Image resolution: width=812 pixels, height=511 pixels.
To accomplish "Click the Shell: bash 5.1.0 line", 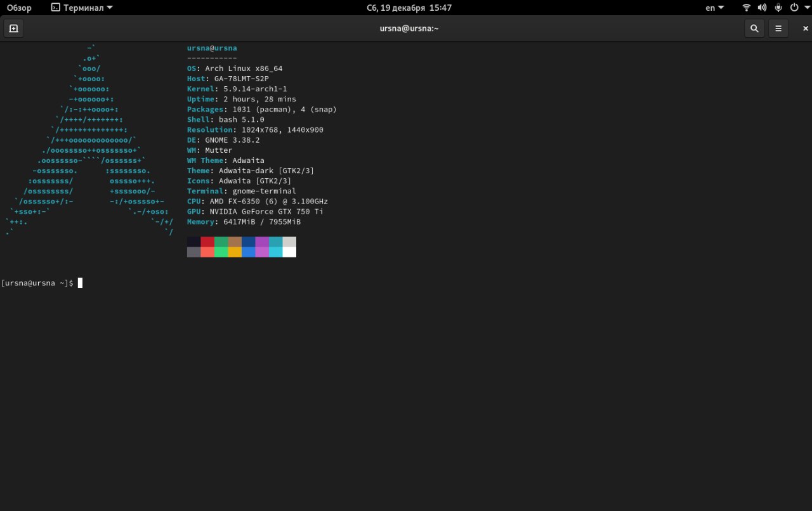I will point(226,119).
